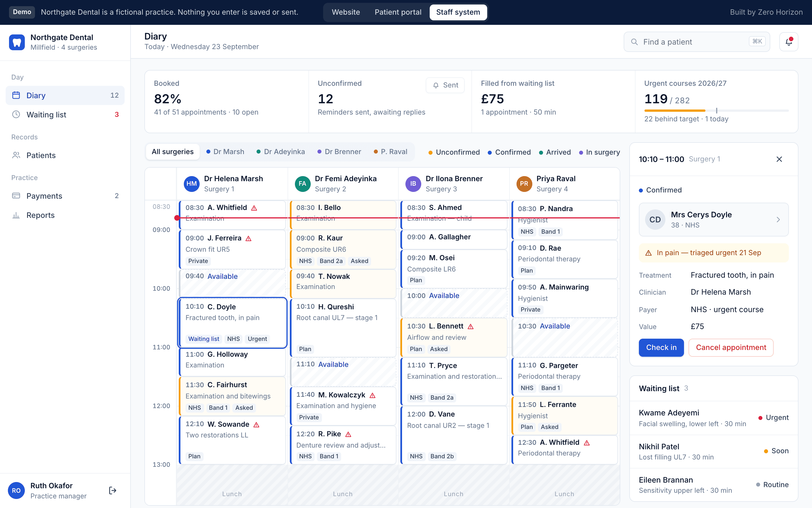Image resolution: width=812 pixels, height=508 pixels.
Task: Click the Northgate Dental tooth logo
Action: 17,42
